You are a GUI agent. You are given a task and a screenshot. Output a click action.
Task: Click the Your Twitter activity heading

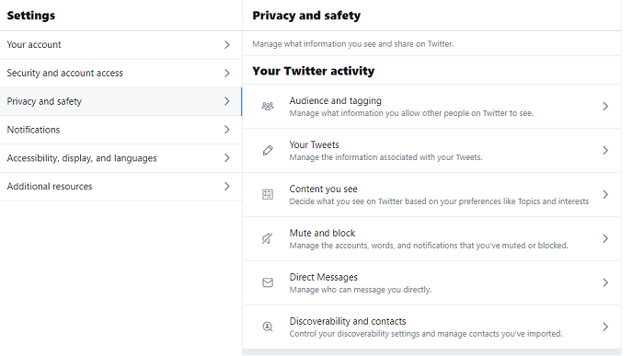314,71
